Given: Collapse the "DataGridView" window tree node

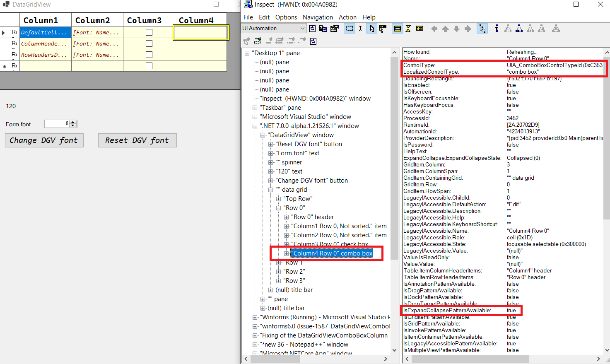Looking at the screenshot, I should pos(263,135).
